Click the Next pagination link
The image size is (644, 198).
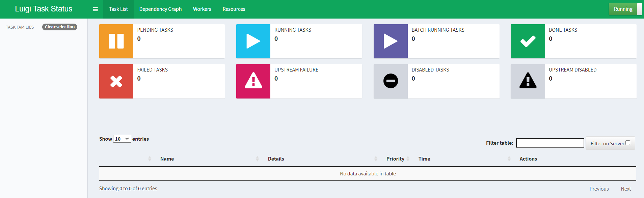[x=626, y=189]
